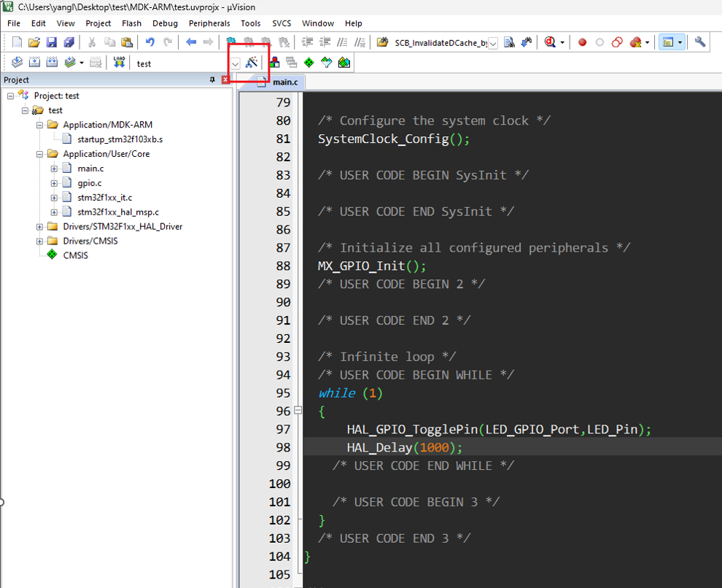Open Manage Project Items with the colored blocks icon
The width and height of the screenshot is (722, 588).
pyautogui.click(x=274, y=63)
